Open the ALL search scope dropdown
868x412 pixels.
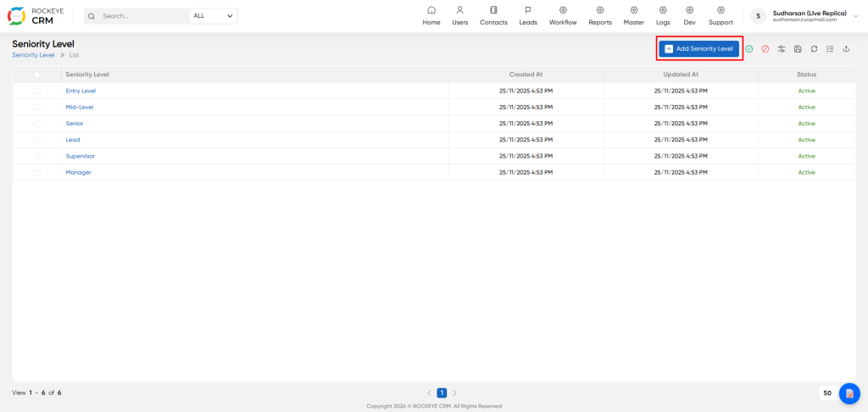point(213,16)
